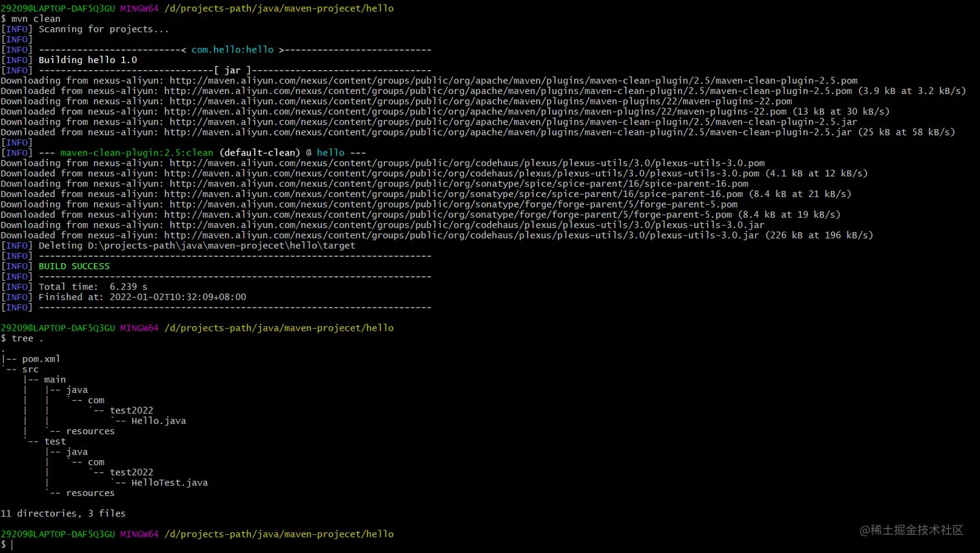Click the green 'maven-clean-plugin:2.5:clean' text

coord(137,153)
